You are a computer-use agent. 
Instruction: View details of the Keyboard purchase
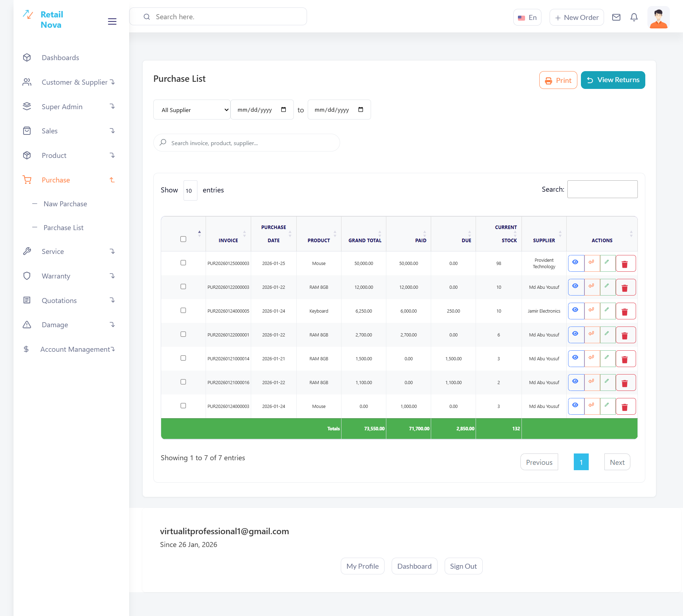tap(576, 310)
